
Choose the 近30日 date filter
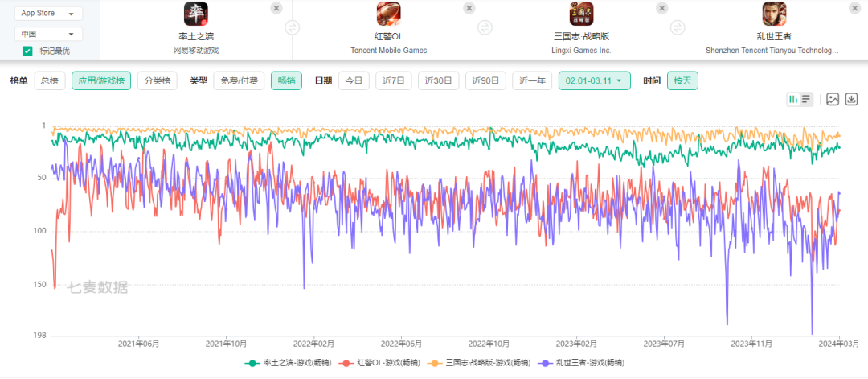[x=439, y=81]
